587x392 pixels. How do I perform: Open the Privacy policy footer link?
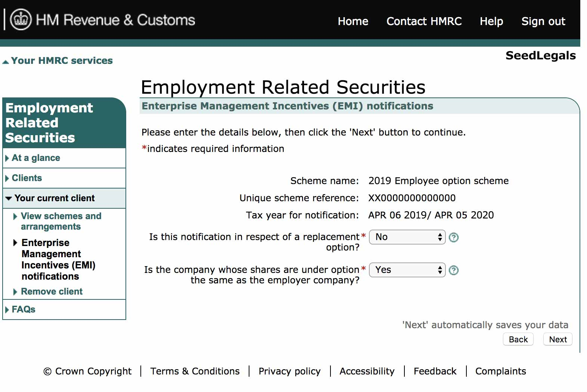(289, 371)
